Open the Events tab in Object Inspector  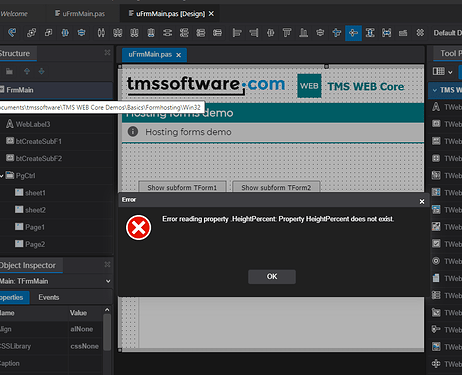49,297
